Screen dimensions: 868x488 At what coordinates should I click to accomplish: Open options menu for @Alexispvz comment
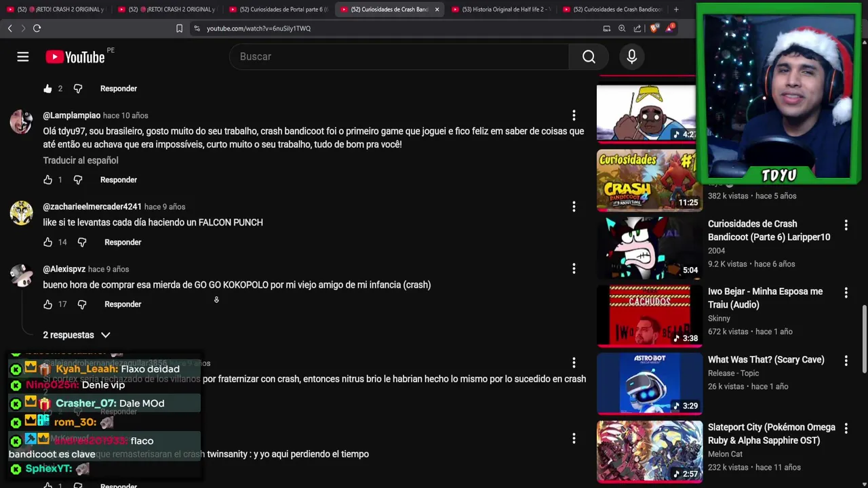(x=574, y=269)
